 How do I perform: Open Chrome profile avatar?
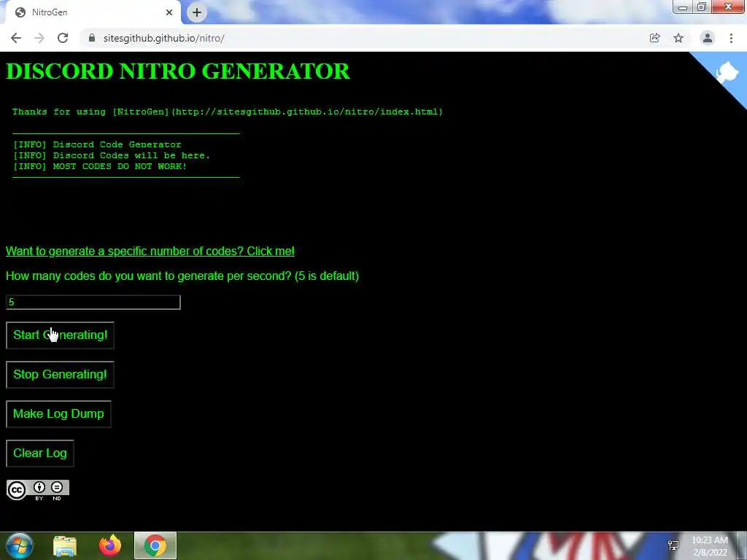click(x=708, y=38)
